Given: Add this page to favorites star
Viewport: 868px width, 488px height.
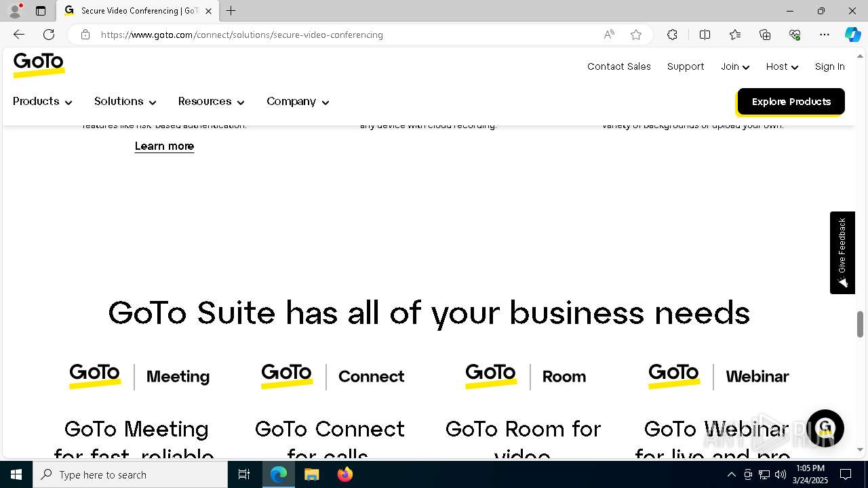Looking at the screenshot, I should [x=636, y=35].
